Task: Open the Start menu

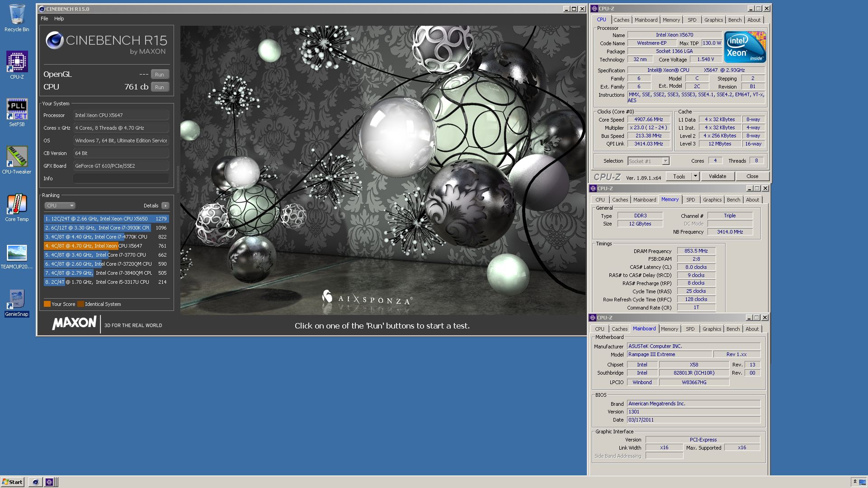Action: pos(13,482)
